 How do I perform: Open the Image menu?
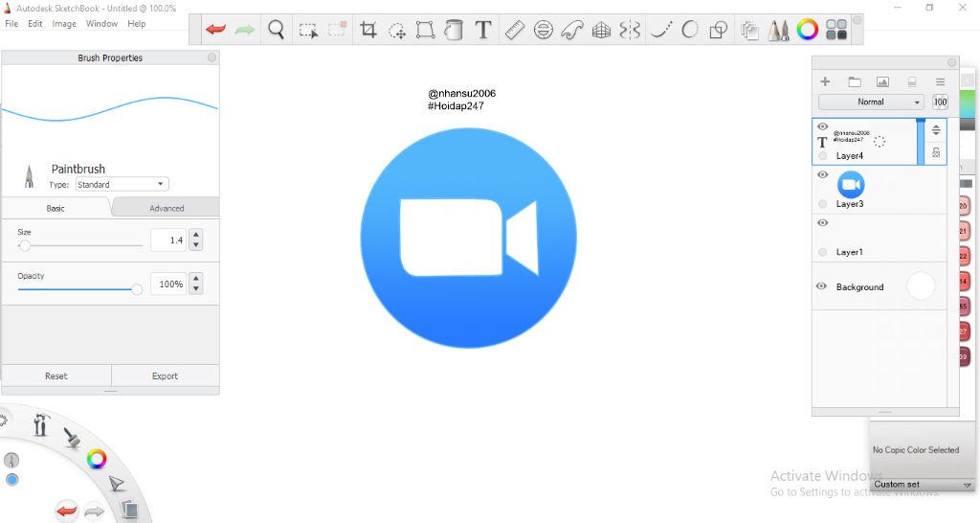pyautogui.click(x=64, y=24)
